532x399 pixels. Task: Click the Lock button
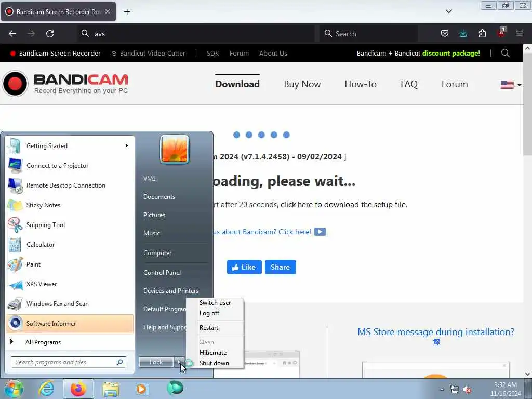[x=156, y=362]
